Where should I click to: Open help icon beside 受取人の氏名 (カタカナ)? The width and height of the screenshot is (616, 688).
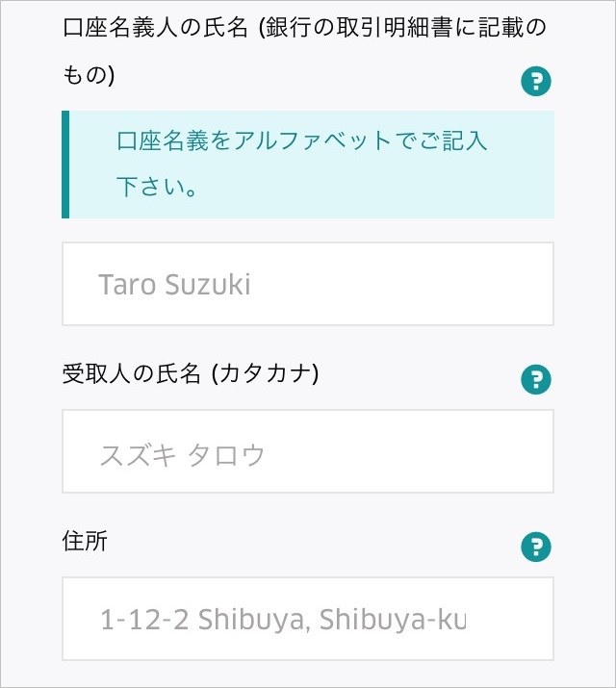pyautogui.click(x=535, y=379)
